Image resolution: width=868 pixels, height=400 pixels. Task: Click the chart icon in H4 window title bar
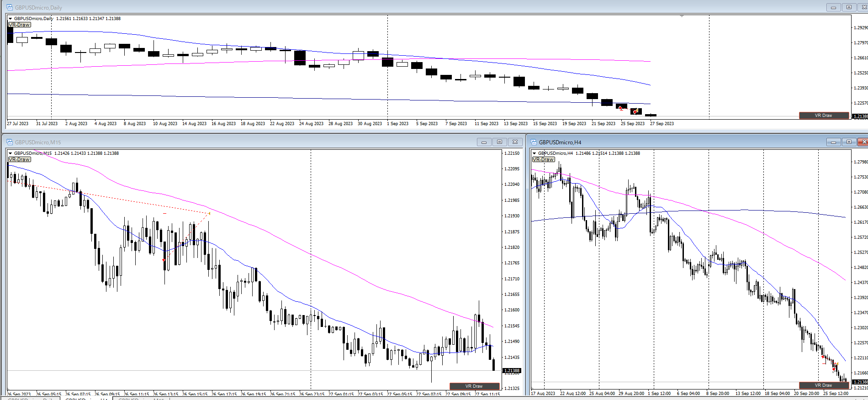tap(534, 142)
